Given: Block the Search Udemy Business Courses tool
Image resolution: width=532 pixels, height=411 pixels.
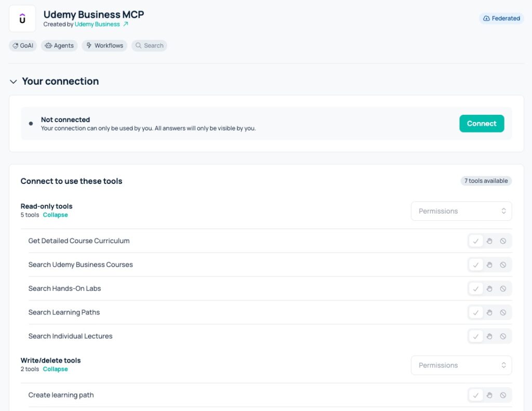Looking at the screenshot, I should point(503,264).
